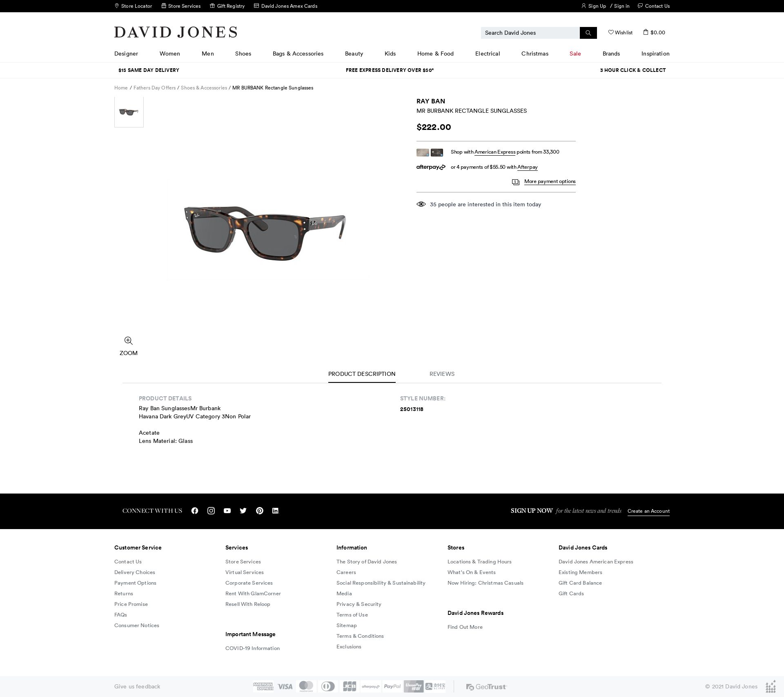784x697 pixels.
Task: Open the Christmas menu
Action: (x=535, y=54)
